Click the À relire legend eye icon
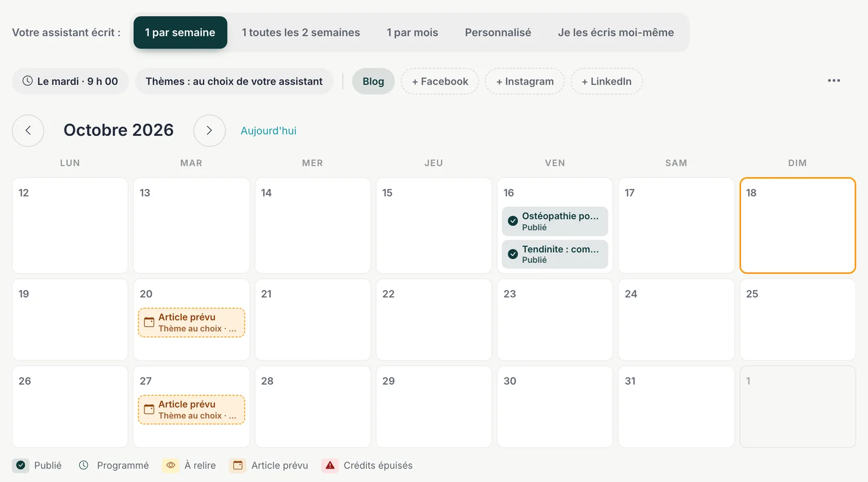This screenshot has height=482, width=868. (x=170, y=465)
